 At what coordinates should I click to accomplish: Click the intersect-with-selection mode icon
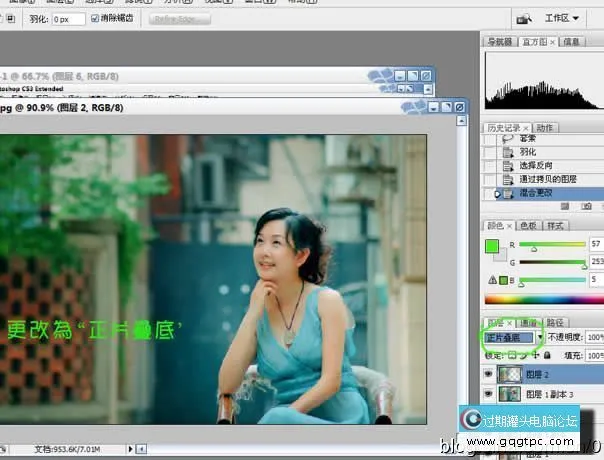click(x=11, y=18)
